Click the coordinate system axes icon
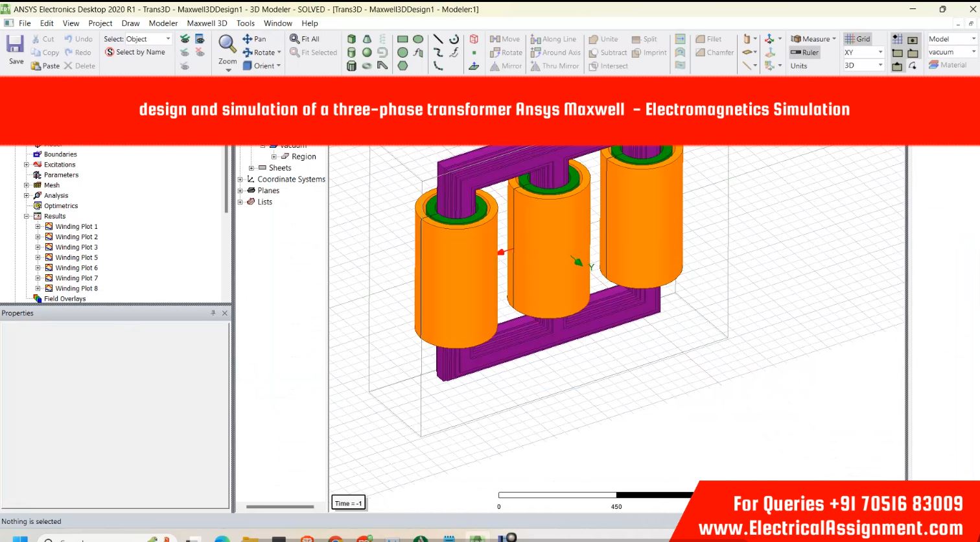This screenshot has height=542, width=980. [x=769, y=39]
